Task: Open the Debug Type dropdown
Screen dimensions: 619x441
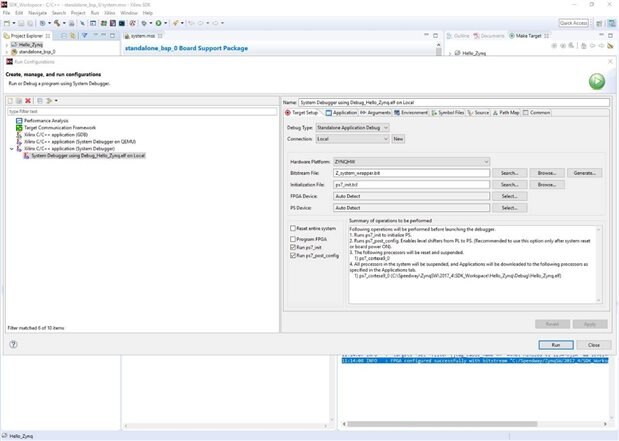Action: point(353,128)
